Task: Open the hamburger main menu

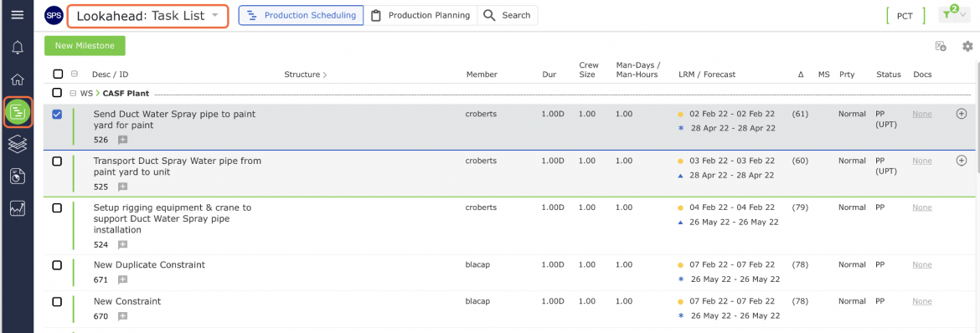Action: (18, 15)
